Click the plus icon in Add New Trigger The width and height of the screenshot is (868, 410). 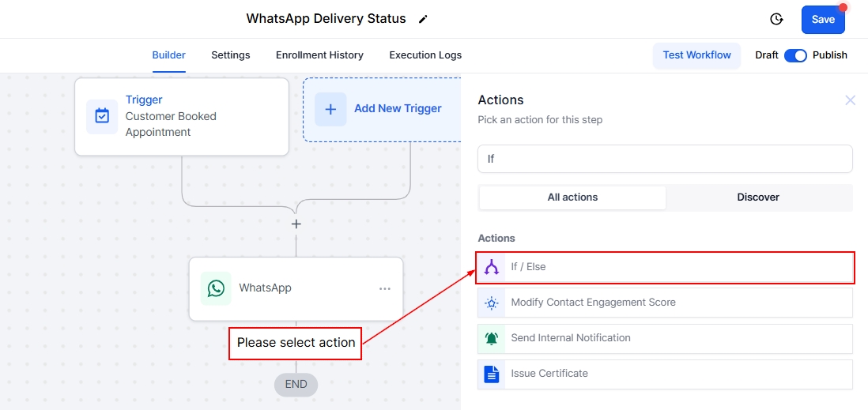pos(330,109)
